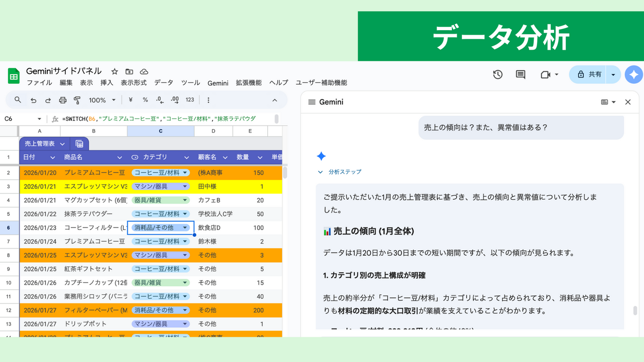Click the マグカップセット cell in row 4

click(94, 200)
